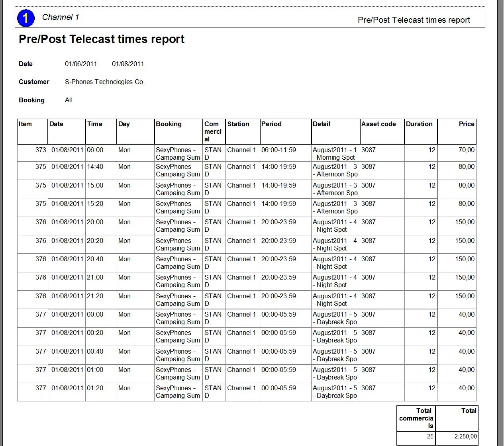The height and width of the screenshot is (446, 504).
Task: Click the large Pre/Post Telecast times report heading
Action: click(102, 39)
